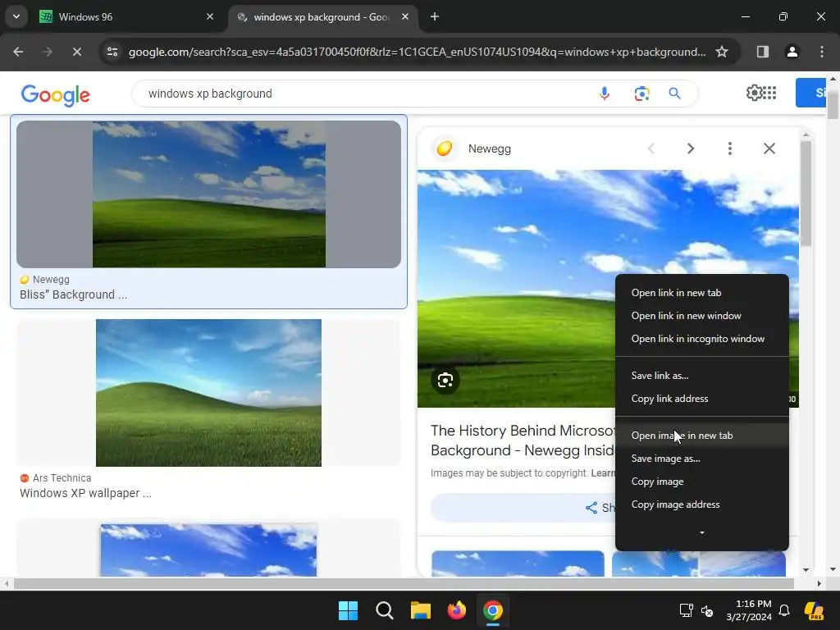Go to previous image in preview panel
Viewport: 840px width, 630px height.
point(651,148)
